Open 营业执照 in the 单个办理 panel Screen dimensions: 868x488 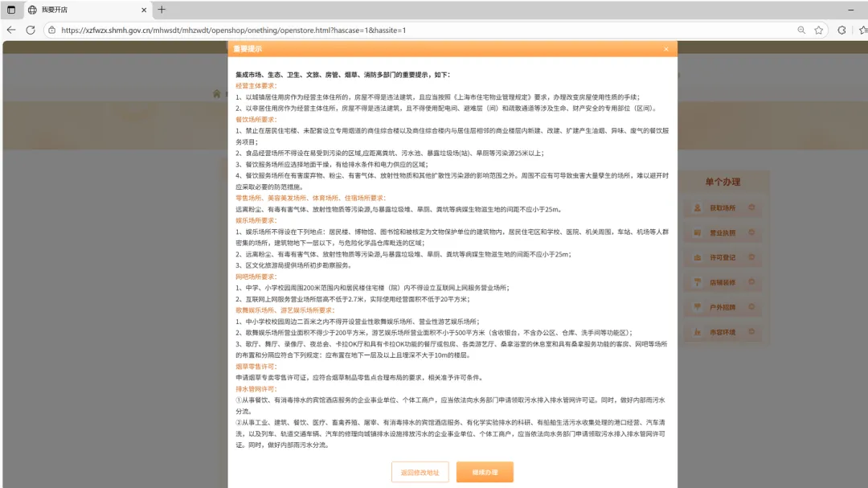pos(723,232)
